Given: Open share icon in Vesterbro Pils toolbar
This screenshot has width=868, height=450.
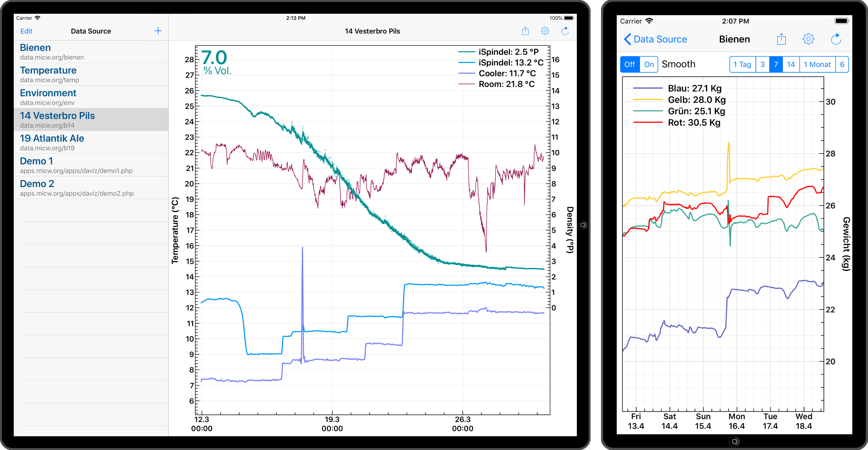Looking at the screenshot, I should click(525, 31).
